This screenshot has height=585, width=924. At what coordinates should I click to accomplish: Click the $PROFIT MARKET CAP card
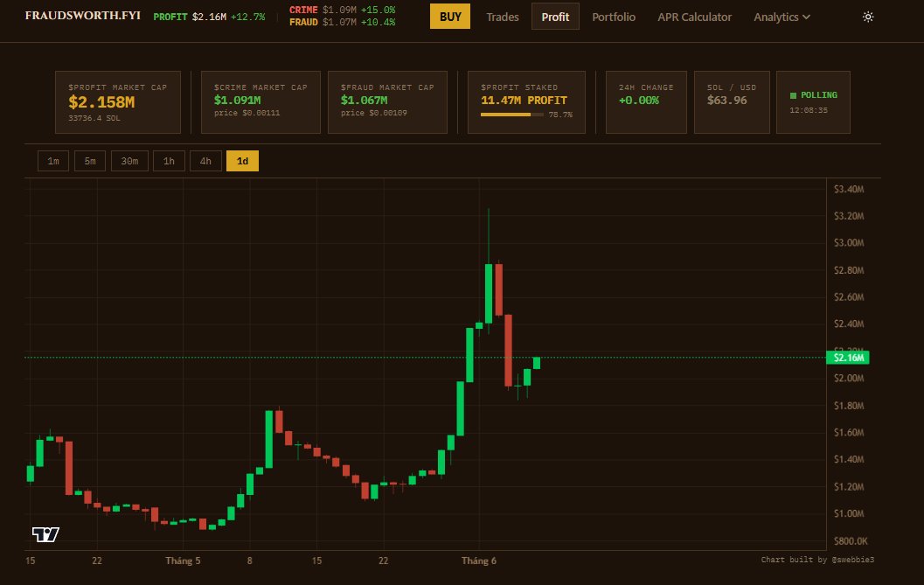(x=118, y=102)
